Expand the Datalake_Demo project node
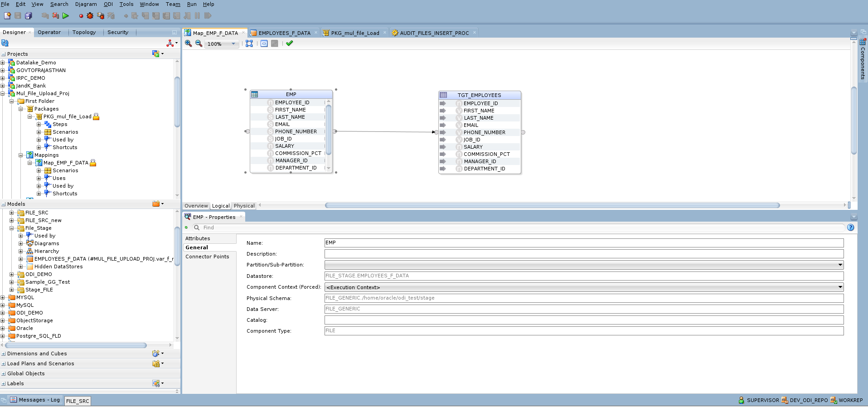Viewport: 868px width, 407px height. (3, 63)
